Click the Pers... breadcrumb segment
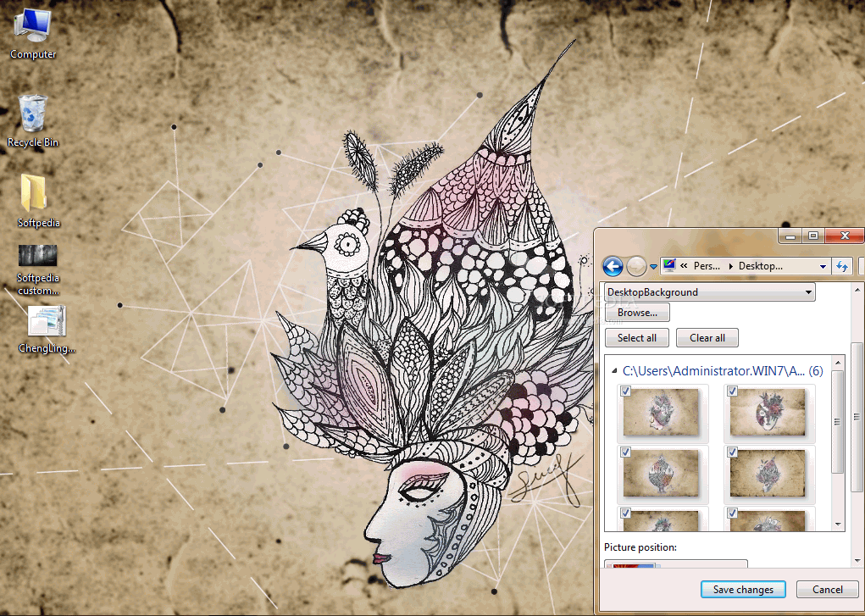This screenshot has height=616, width=865. click(707, 266)
